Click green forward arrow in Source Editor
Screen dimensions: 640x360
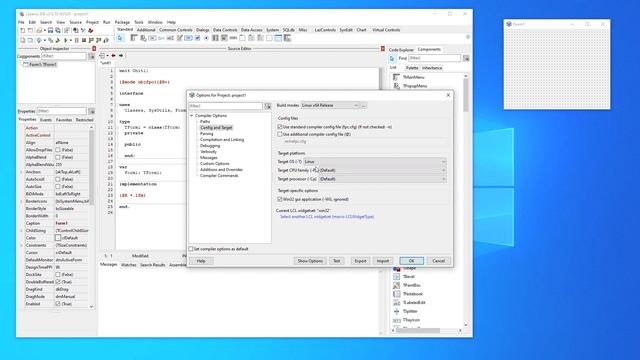[121, 56]
